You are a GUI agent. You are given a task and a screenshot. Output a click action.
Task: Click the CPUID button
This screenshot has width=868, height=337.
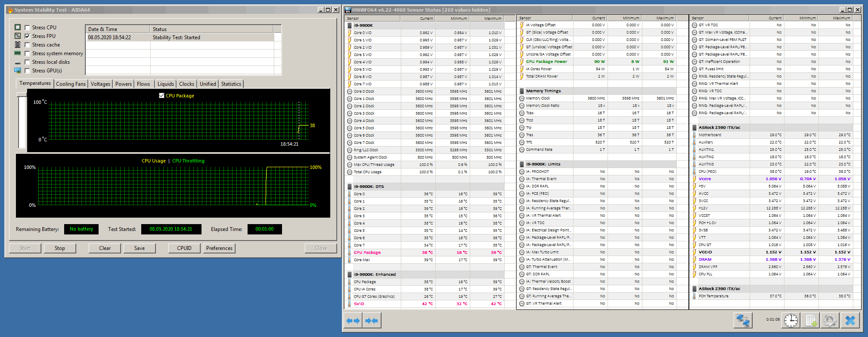[184, 248]
